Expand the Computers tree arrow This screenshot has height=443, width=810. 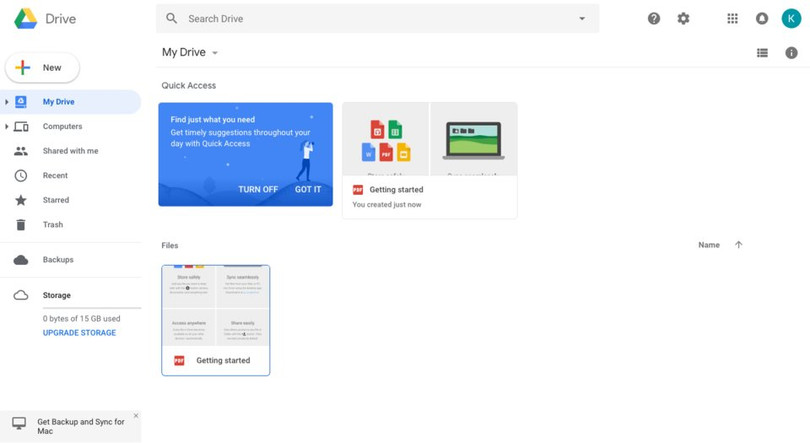point(7,127)
